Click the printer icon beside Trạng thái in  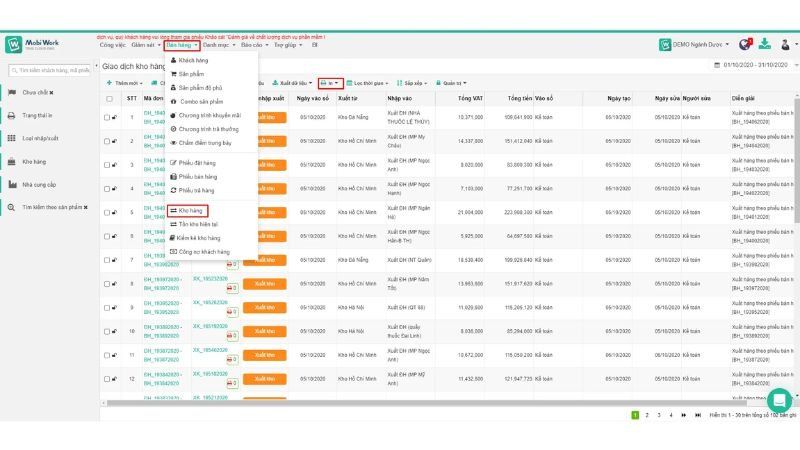[12, 115]
